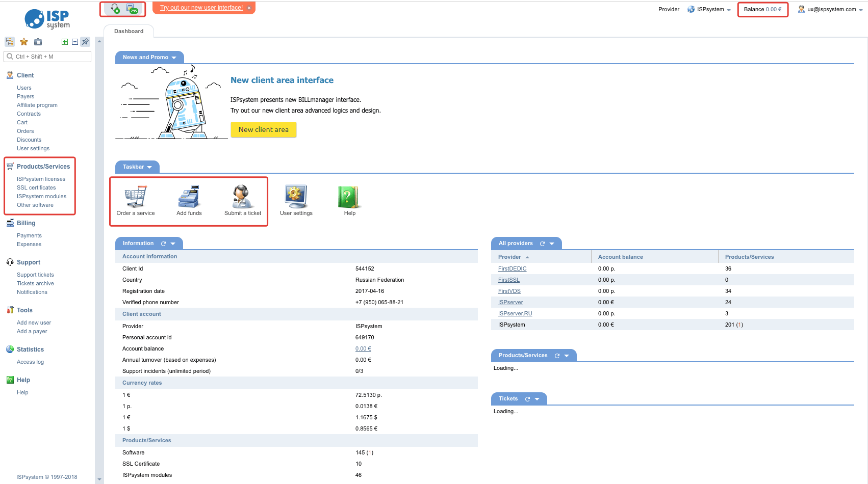Collapse the All providers panel arrow
Viewport: 868px width, 484px height.
tap(552, 244)
